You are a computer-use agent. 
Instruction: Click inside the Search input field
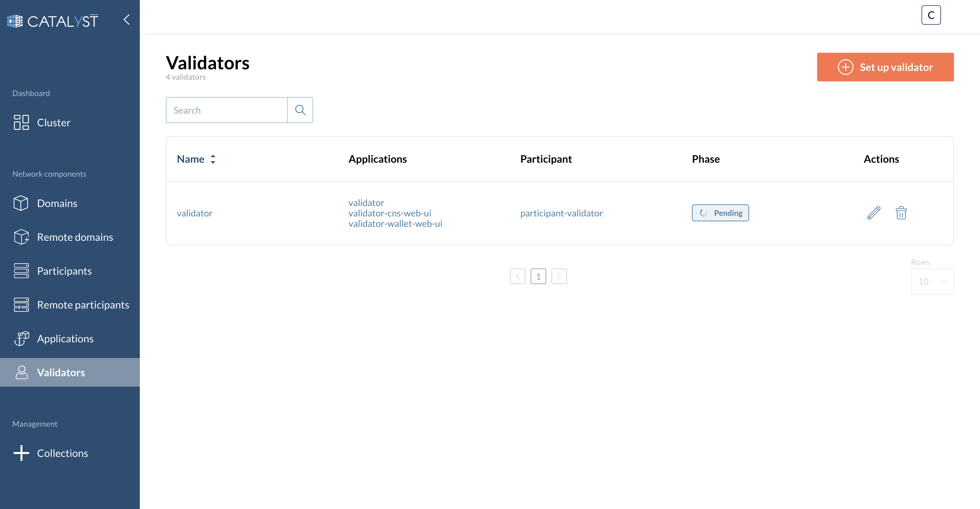coord(226,110)
